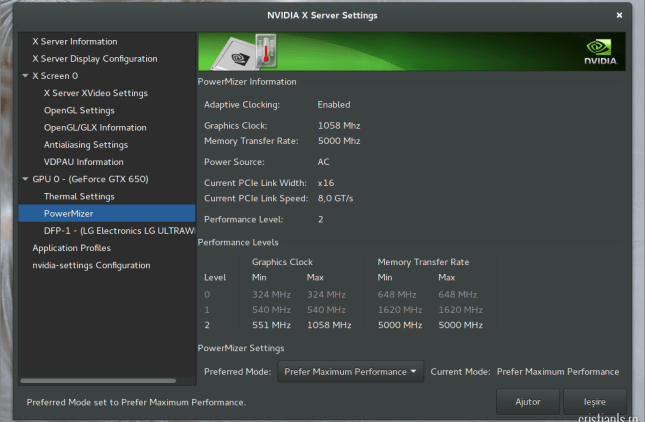Select VDPAU Information entry

click(x=83, y=162)
